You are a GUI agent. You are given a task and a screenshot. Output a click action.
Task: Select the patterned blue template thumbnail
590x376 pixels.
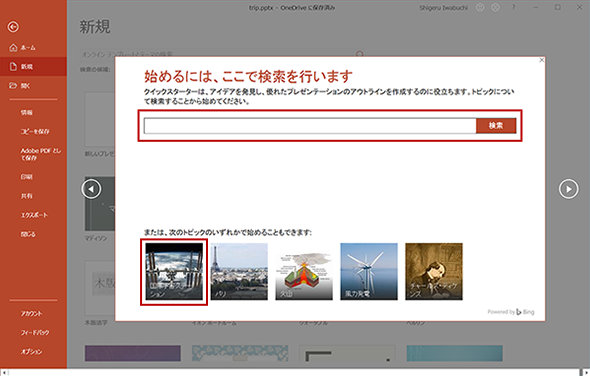tap(240, 354)
